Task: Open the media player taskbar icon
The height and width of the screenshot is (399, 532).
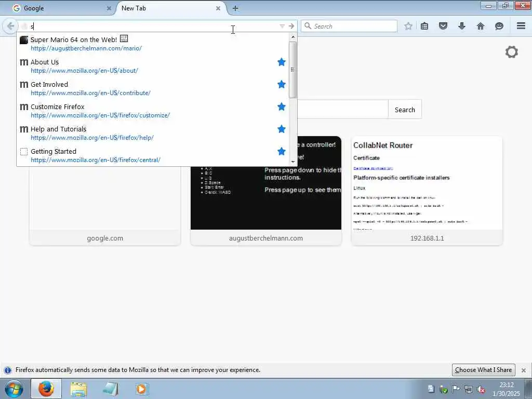Action: [141, 389]
